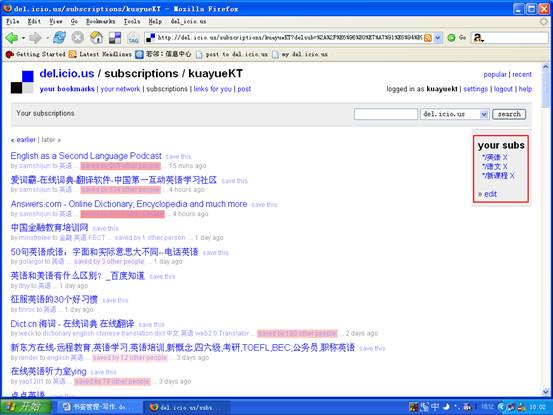The image size is (553, 415).
Task: Click 'save this' next to Answers.com
Action: [x=265, y=205]
